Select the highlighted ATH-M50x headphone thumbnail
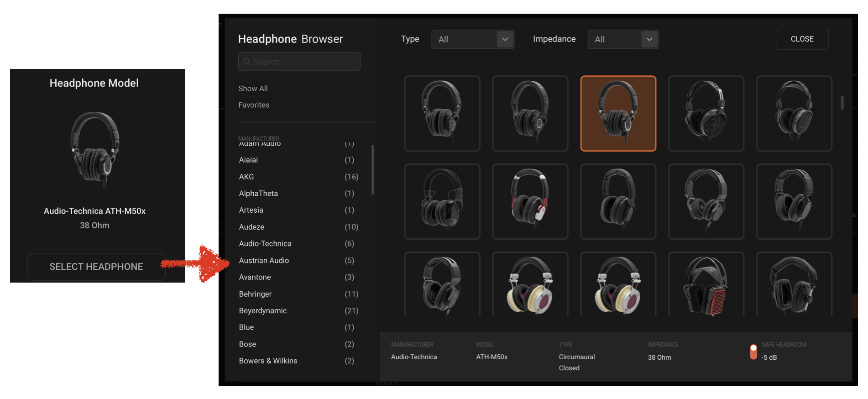This screenshot has height=399, width=868. [618, 113]
